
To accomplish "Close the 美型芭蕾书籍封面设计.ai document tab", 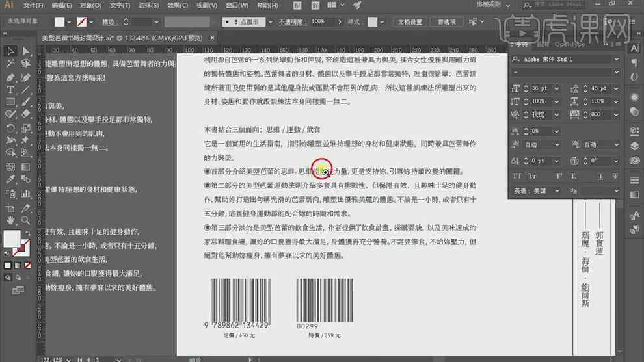I will coord(212,38).
